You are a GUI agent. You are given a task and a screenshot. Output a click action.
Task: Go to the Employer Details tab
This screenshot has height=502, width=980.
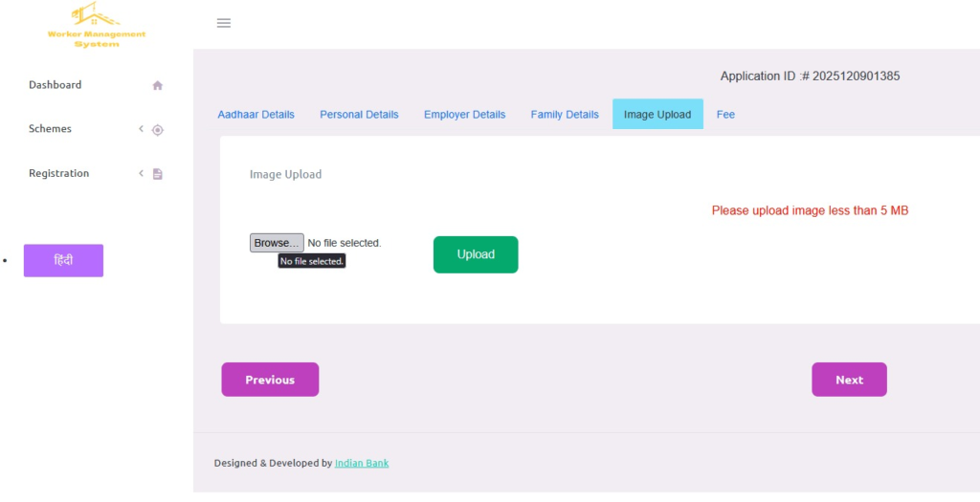click(x=464, y=115)
